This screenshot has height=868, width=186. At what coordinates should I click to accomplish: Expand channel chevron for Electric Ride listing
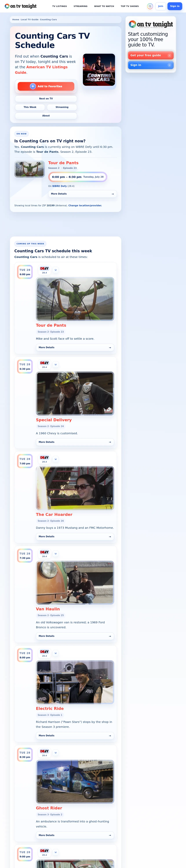[x=56, y=653]
